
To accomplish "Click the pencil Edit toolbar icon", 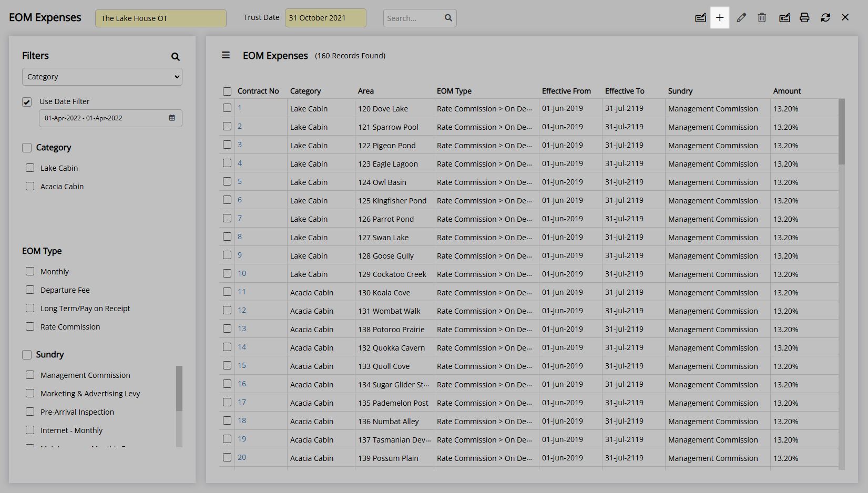I will tap(741, 18).
